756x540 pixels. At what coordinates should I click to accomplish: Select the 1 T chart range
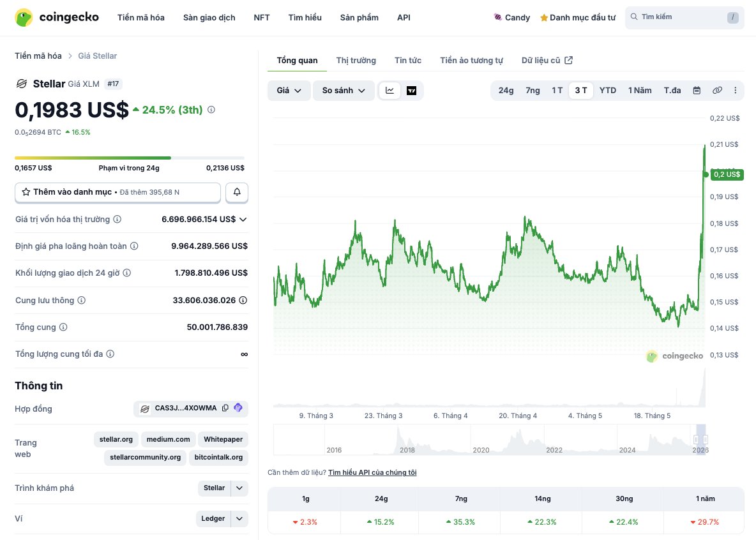tap(557, 90)
